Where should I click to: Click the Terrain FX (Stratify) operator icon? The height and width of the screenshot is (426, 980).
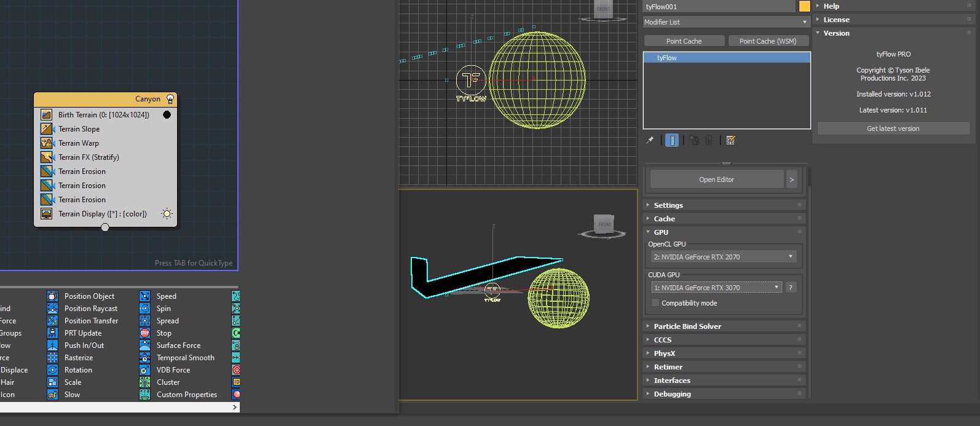(47, 157)
